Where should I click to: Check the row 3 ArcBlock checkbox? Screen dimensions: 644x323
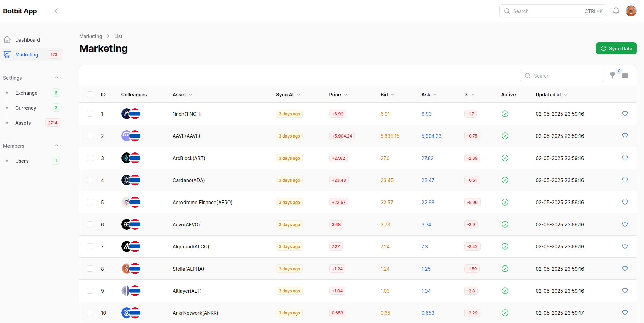90,158
